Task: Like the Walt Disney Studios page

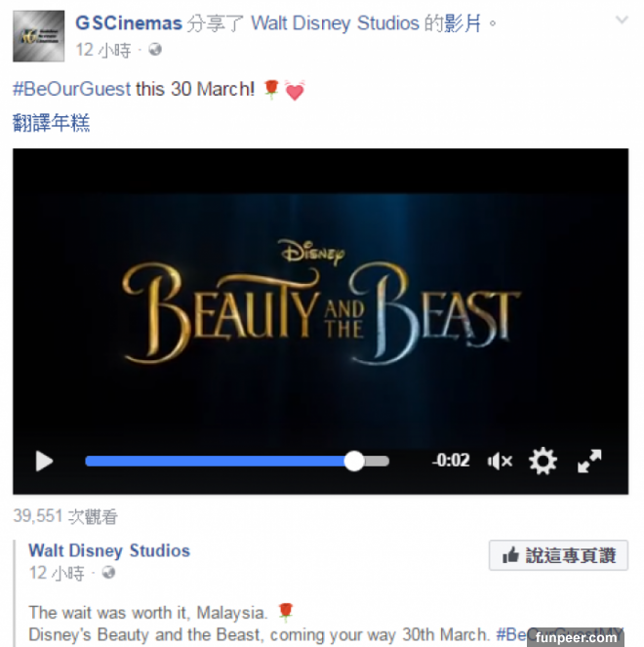Action: point(558,555)
